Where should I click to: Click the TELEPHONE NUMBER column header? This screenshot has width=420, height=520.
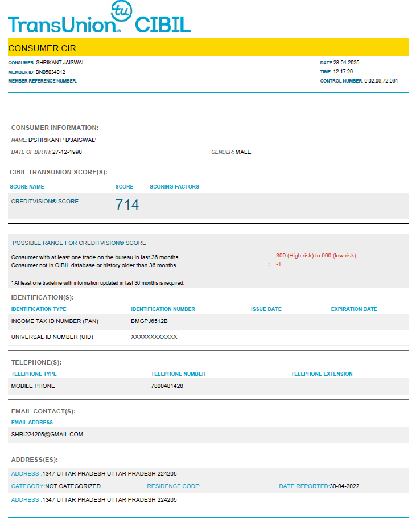click(178, 374)
